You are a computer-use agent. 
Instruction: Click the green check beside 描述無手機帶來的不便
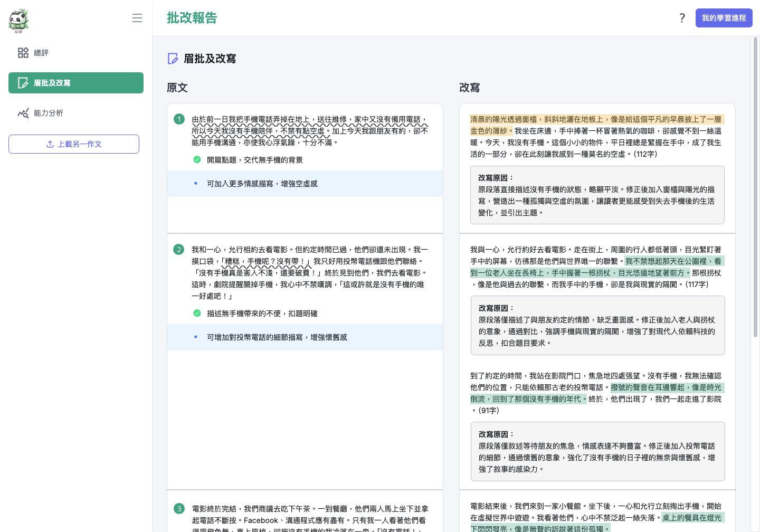tap(197, 313)
